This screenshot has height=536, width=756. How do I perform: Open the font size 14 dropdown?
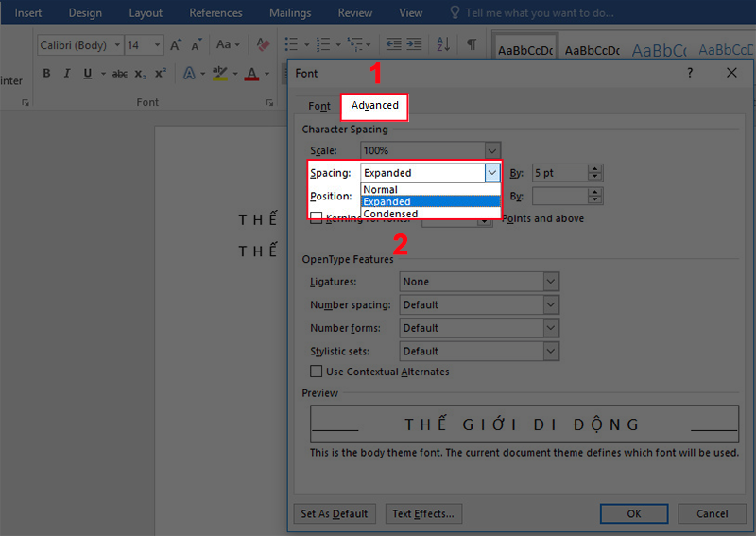tap(157, 45)
